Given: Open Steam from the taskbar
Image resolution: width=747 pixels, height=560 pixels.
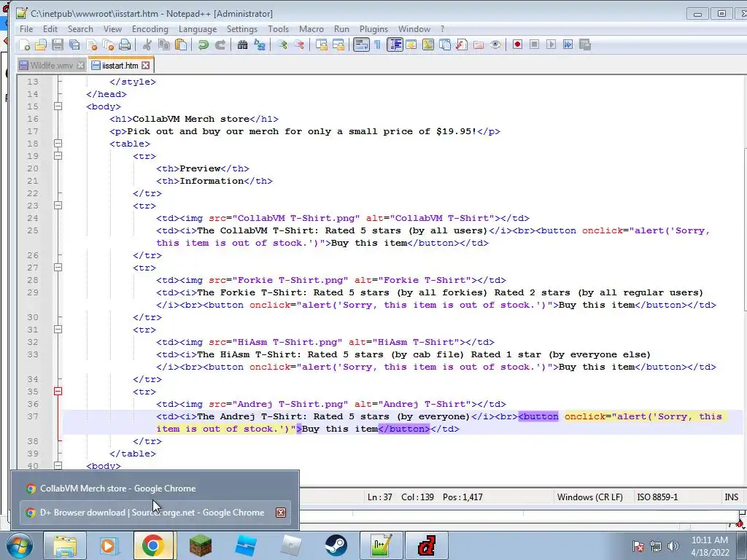Looking at the screenshot, I should point(336,545).
